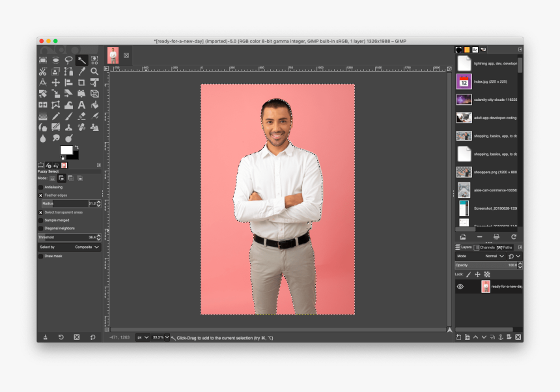Select the Ellipse Select tool

55,61
